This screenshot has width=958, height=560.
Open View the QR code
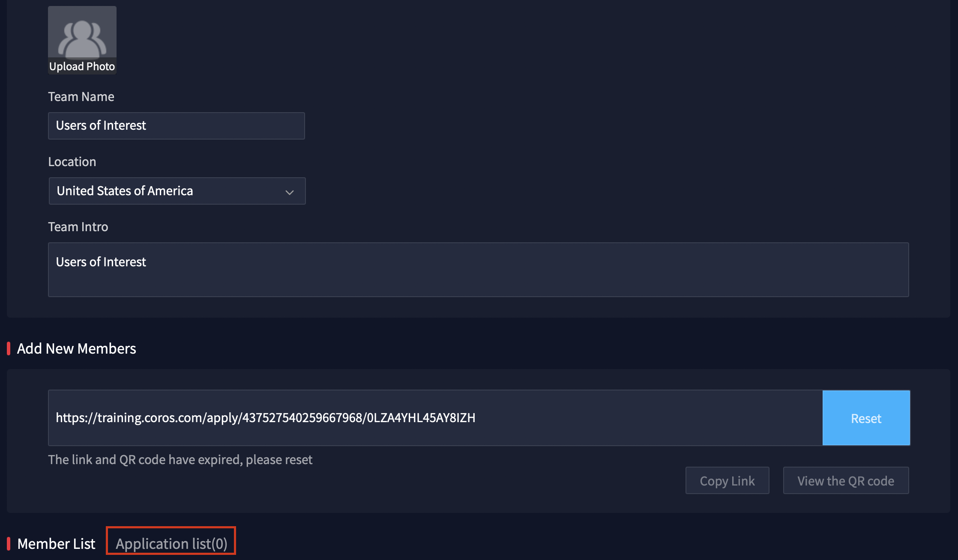point(845,481)
